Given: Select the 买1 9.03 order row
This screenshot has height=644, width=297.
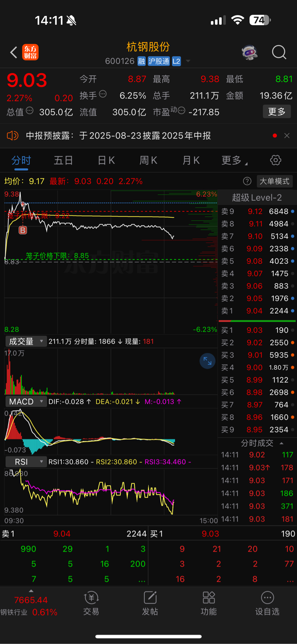Looking at the screenshot, I should pos(257,330).
